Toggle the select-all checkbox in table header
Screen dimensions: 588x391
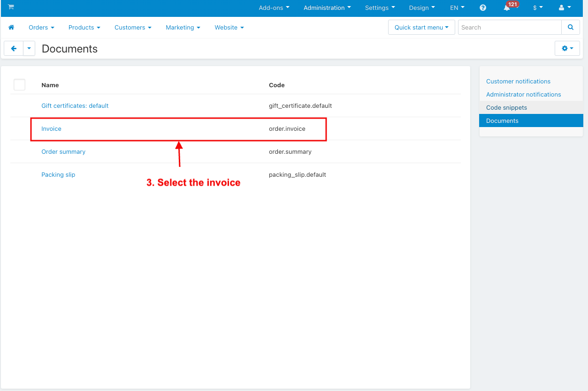[19, 85]
